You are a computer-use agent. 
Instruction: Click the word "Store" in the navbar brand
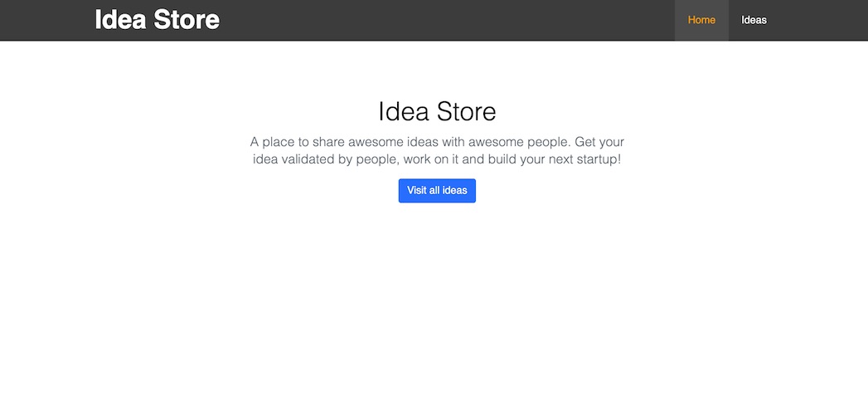coord(188,20)
